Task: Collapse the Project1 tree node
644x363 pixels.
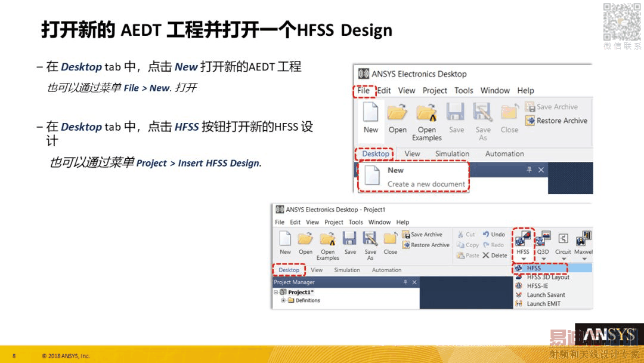Action: (x=276, y=293)
